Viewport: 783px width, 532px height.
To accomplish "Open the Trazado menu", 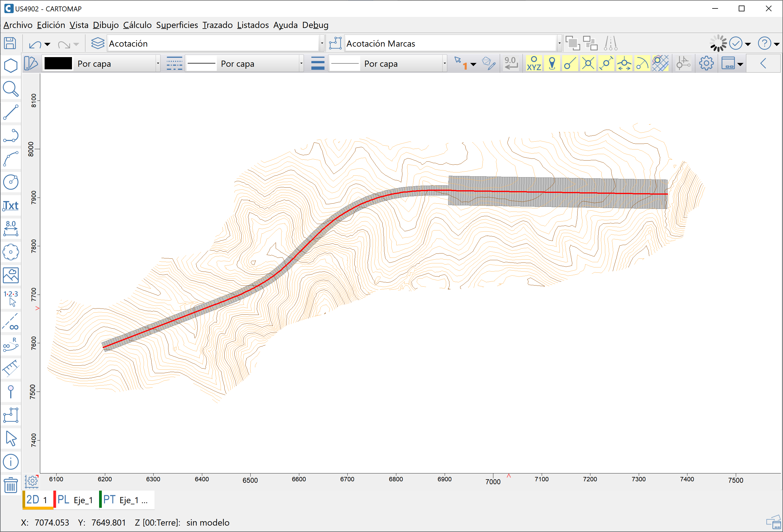I will point(217,25).
